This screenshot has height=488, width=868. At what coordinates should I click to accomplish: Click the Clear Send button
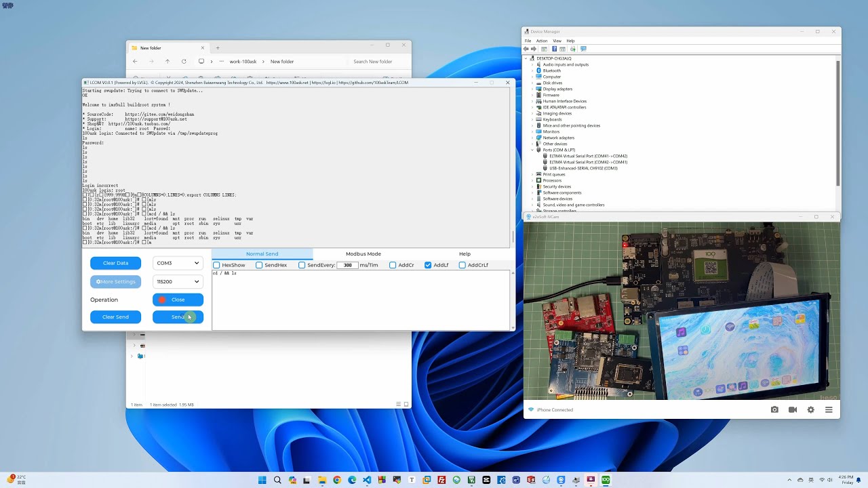coord(115,317)
